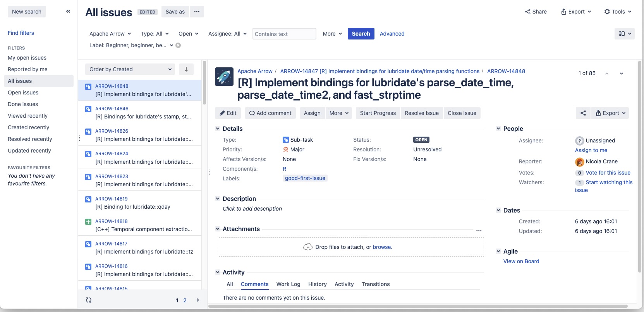This screenshot has height=312, width=644.
Task: Open the Order by Created dropdown
Action: pos(130,69)
